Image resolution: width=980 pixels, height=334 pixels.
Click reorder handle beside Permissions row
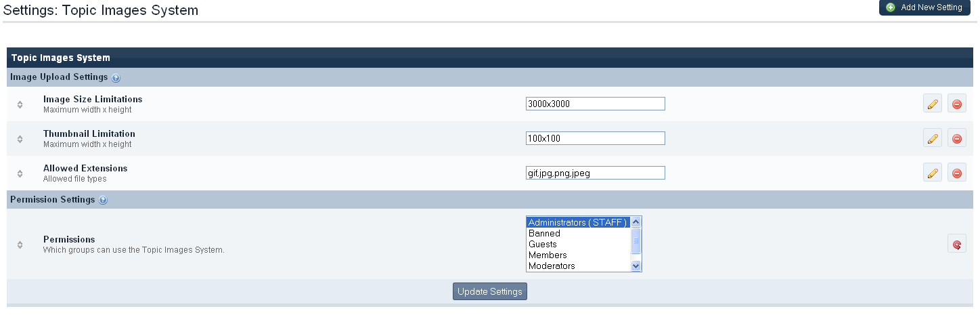coord(20,244)
